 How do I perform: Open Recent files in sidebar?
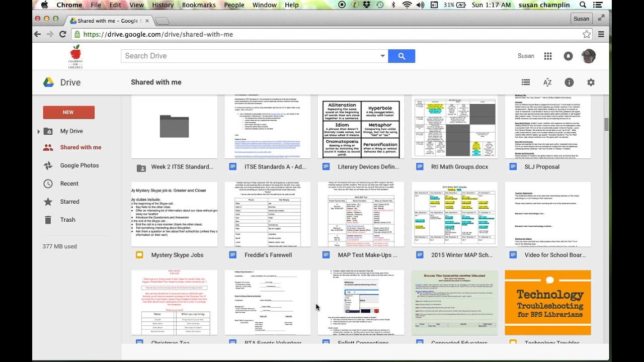[69, 184]
